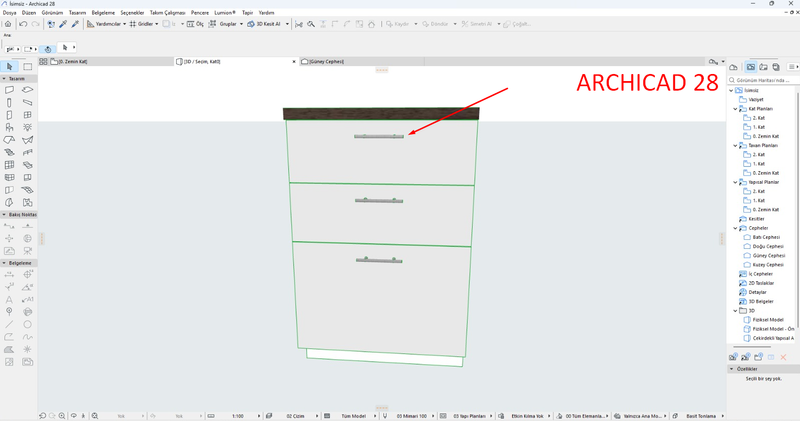This screenshot has width=800, height=421.
Task: Select the Curtain Wall tool
Action: click(x=9, y=165)
